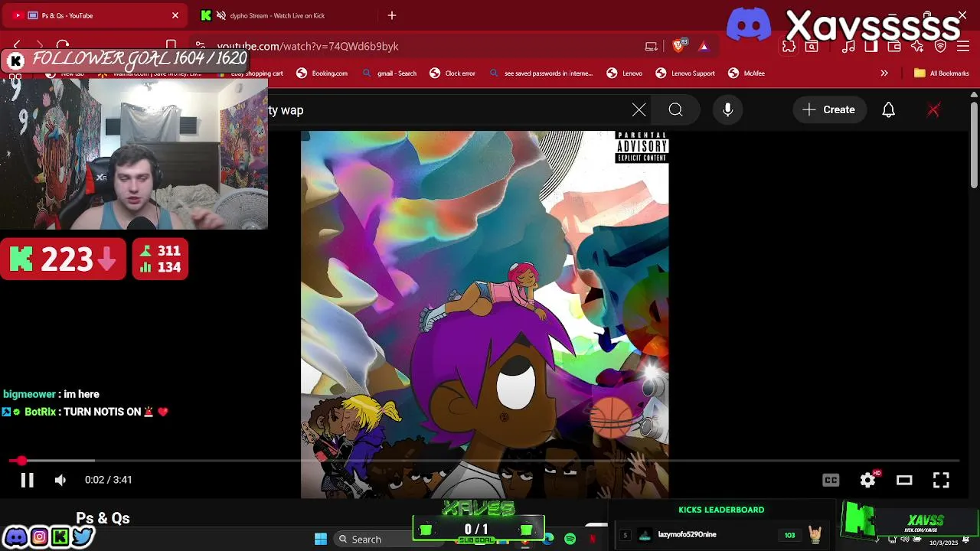Expand hidden bookmarks with double chevron

(884, 73)
